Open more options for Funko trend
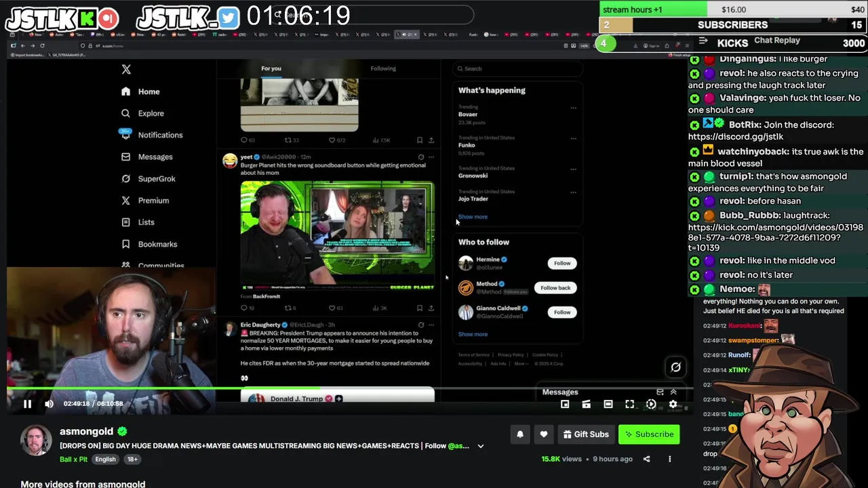This screenshot has height=488, width=868. 573,138
